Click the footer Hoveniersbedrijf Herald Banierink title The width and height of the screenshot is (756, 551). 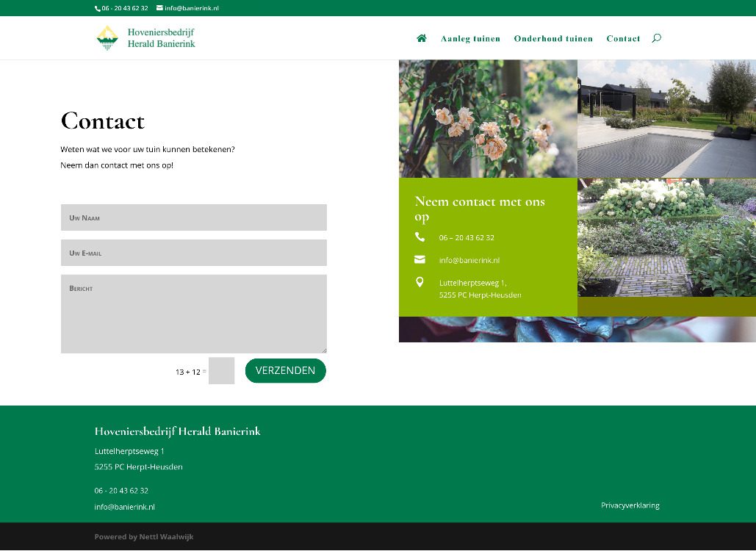pyautogui.click(x=178, y=431)
